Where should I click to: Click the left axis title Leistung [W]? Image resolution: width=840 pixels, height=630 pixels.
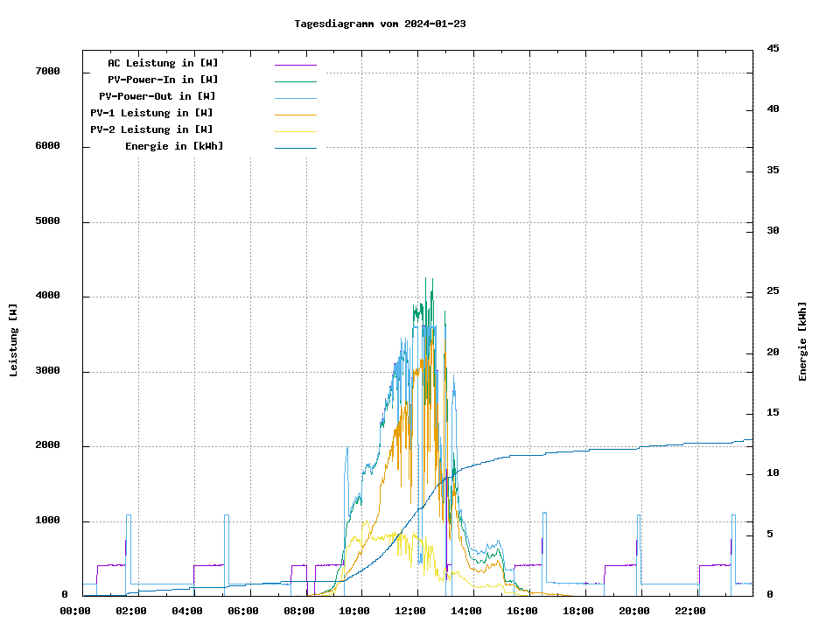(13, 339)
